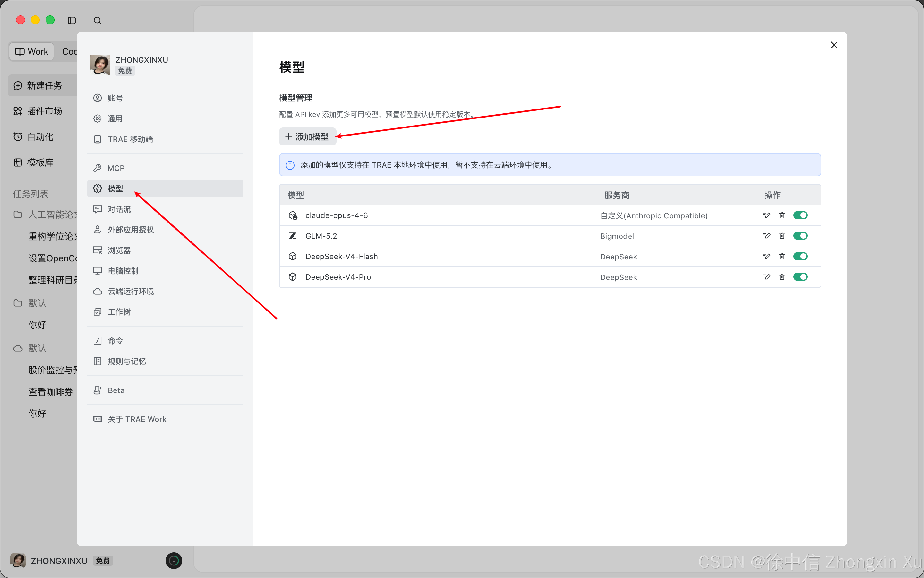Toggle the DeepSeek-V4-Flash model off
The image size is (924, 578).
tap(800, 257)
